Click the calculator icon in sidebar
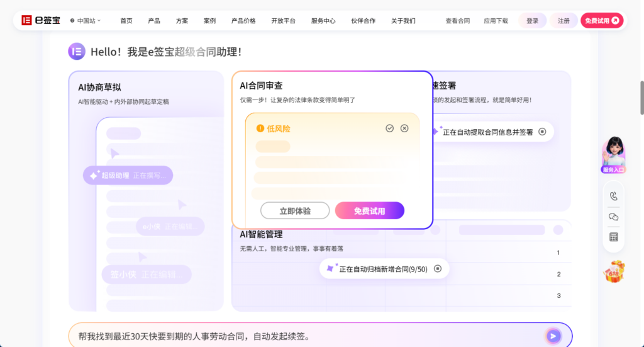 (614, 237)
